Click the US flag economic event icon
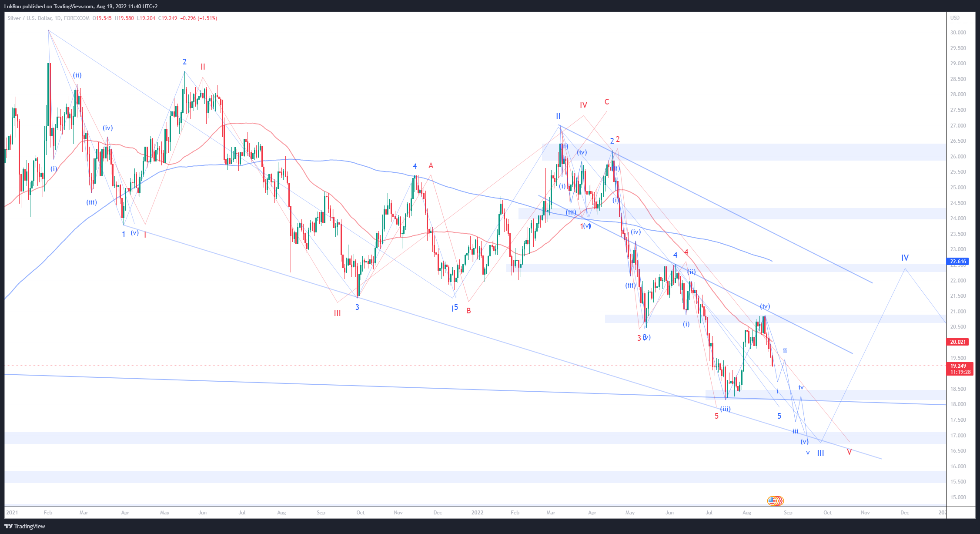The height and width of the screenshot is (534, 980). point(772,500)
